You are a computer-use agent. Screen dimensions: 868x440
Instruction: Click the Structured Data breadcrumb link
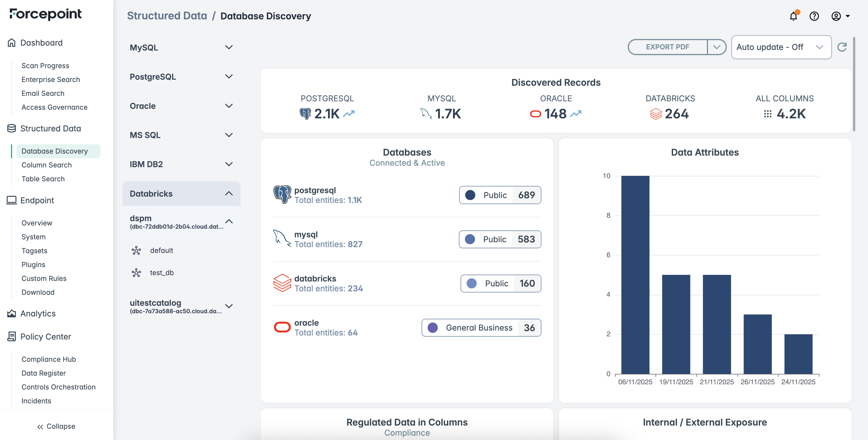click(x=167, y=16)
